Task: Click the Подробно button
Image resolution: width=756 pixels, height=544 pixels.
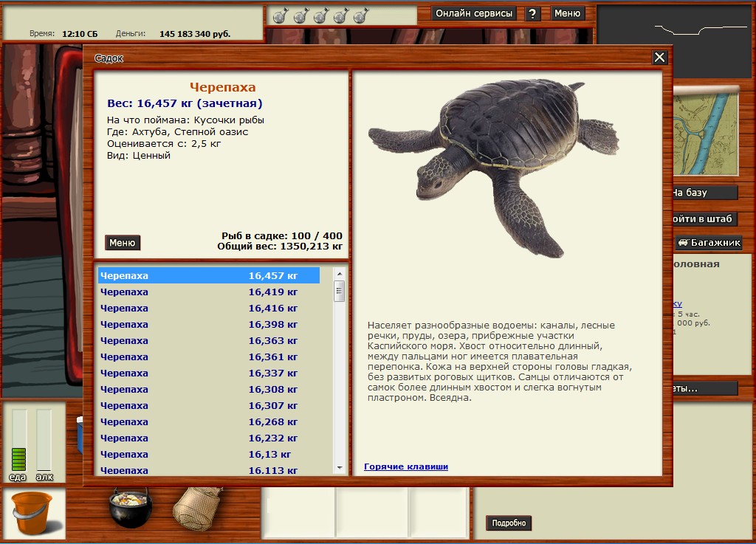Action: click(x=509, y=523)
